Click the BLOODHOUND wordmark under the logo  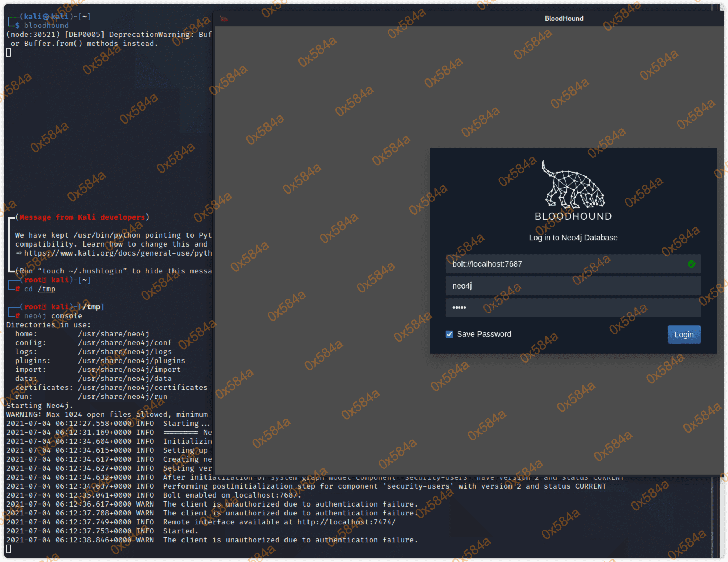point(573,217)
